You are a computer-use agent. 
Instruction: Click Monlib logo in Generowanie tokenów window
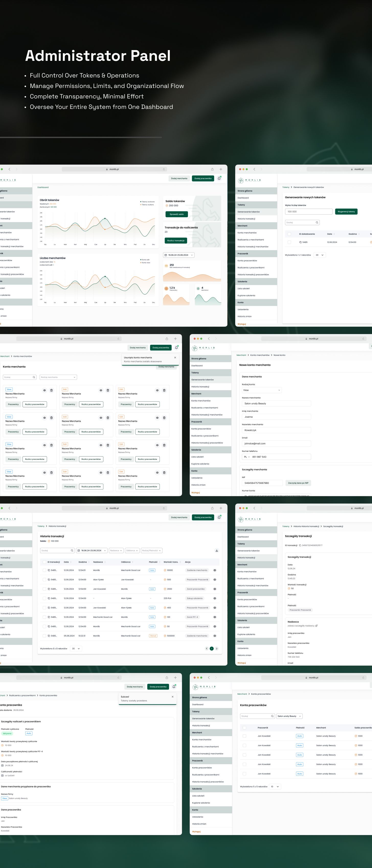click(249, 180)
